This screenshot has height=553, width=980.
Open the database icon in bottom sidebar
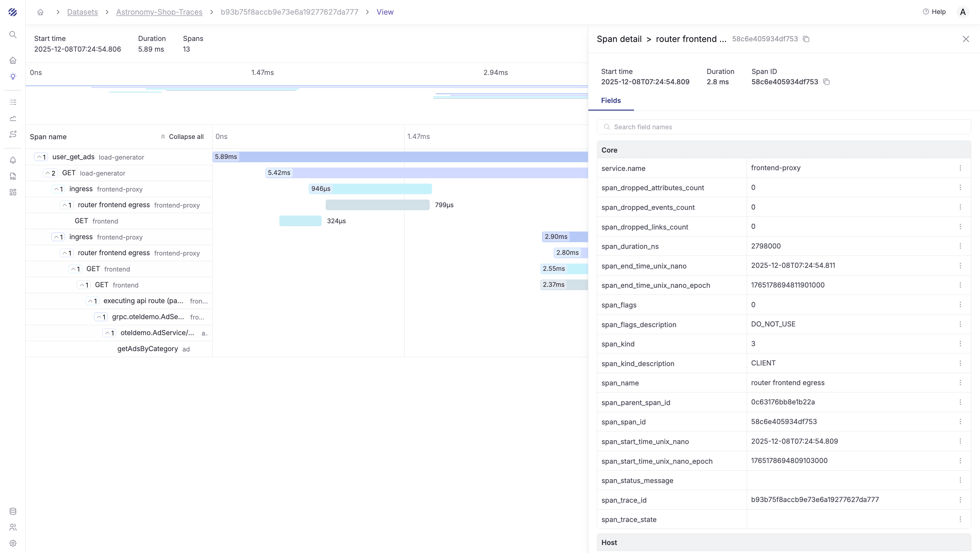point(13,511)
